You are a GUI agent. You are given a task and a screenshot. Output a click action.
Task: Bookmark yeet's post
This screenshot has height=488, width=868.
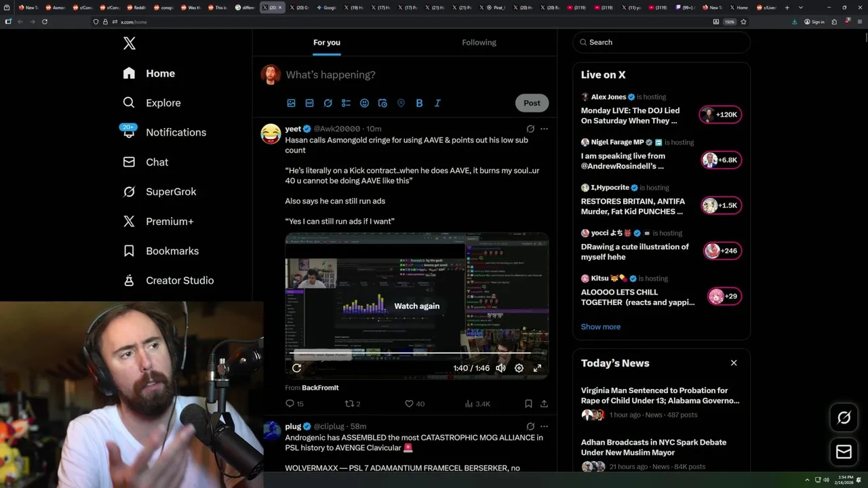[x=528, y=404]
